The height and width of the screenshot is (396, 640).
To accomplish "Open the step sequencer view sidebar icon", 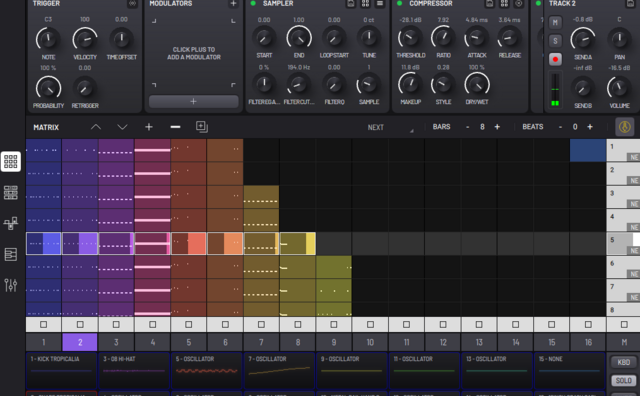I will point(11,192).
